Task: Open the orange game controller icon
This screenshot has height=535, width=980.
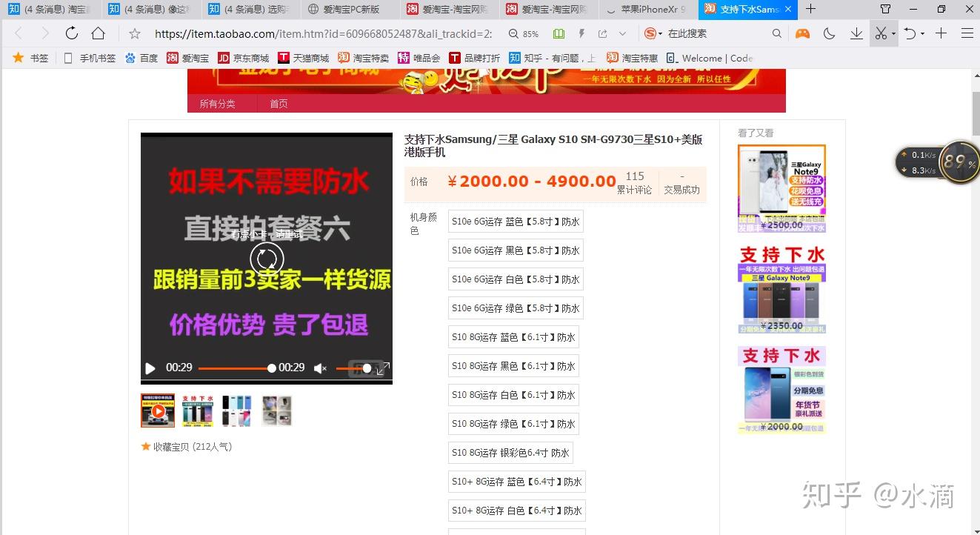Action: coord(802,33)
